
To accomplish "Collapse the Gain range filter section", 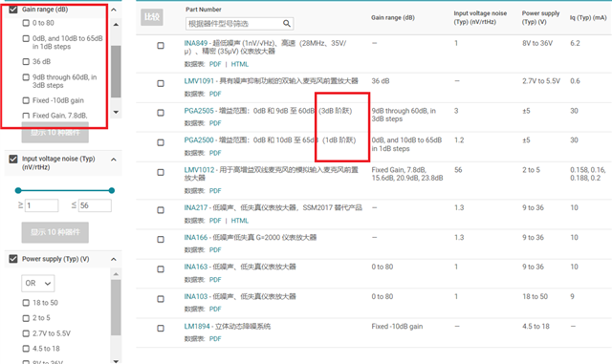I will point(114,10).
